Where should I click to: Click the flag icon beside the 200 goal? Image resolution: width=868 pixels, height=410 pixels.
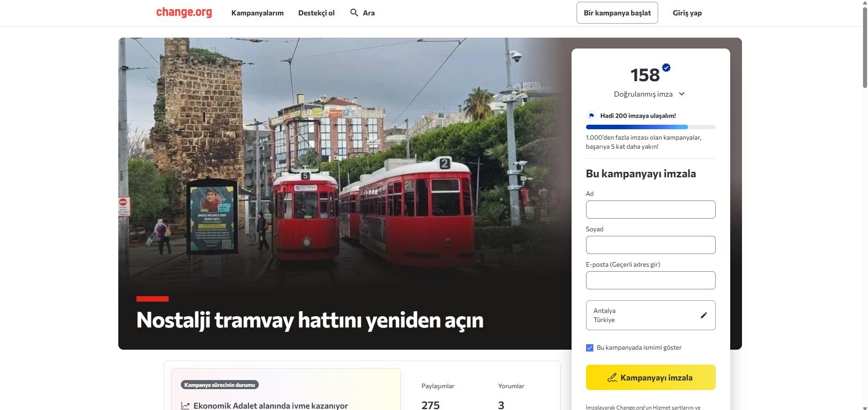pos(591,116)
